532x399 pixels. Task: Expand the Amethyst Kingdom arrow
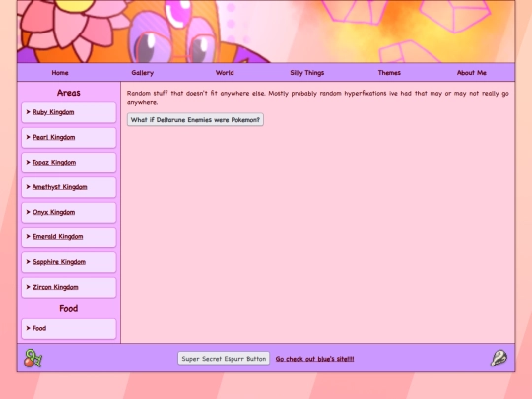point(29,186)
